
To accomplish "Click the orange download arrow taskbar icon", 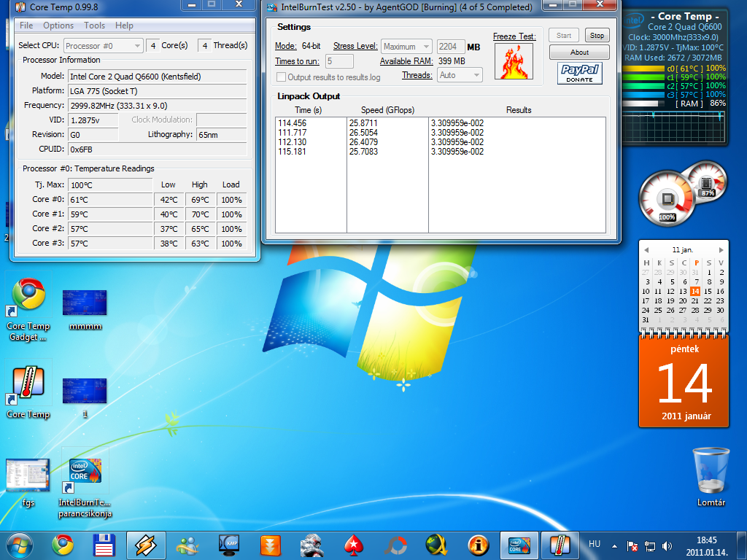I will [270, 545].
